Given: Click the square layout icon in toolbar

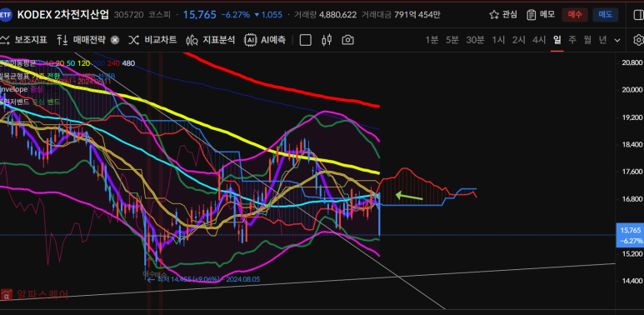Looking at the screenshot, I should pos(305,40).
